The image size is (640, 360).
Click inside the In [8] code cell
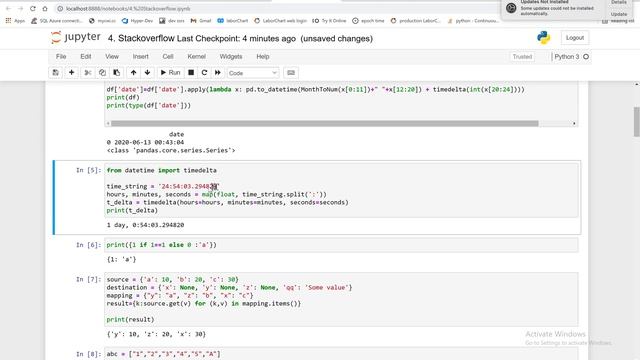(341, 353)
